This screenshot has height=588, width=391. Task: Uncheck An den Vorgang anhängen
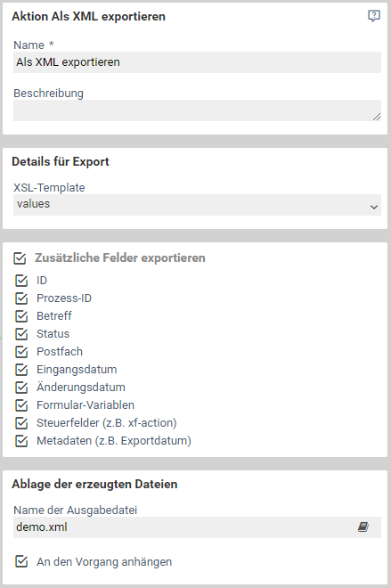point(21,562)
